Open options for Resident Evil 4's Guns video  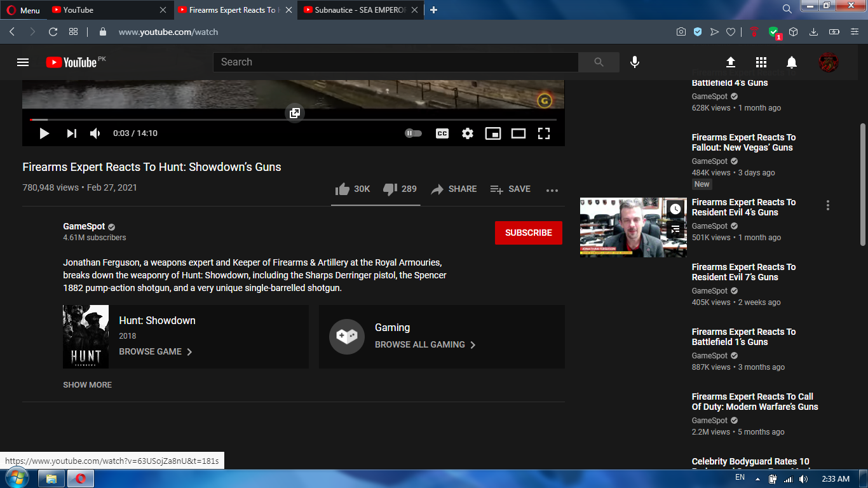tap(827, 205)
